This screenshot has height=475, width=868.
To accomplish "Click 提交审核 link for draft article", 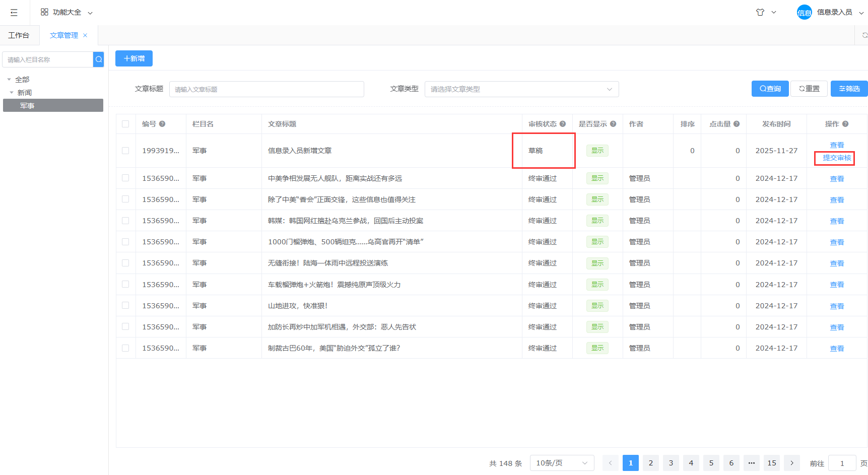I will pos(836,158).
